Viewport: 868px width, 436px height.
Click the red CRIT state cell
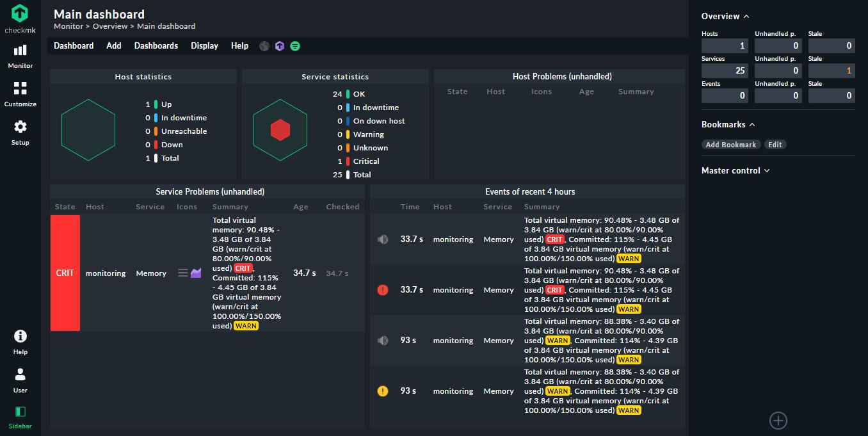click(65, 273)
